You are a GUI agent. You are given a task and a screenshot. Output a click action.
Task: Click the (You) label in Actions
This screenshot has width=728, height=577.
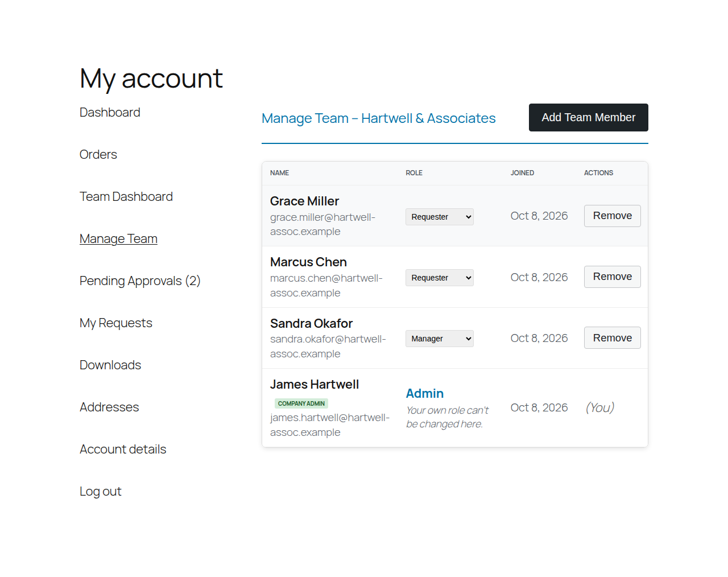point(600,408)
